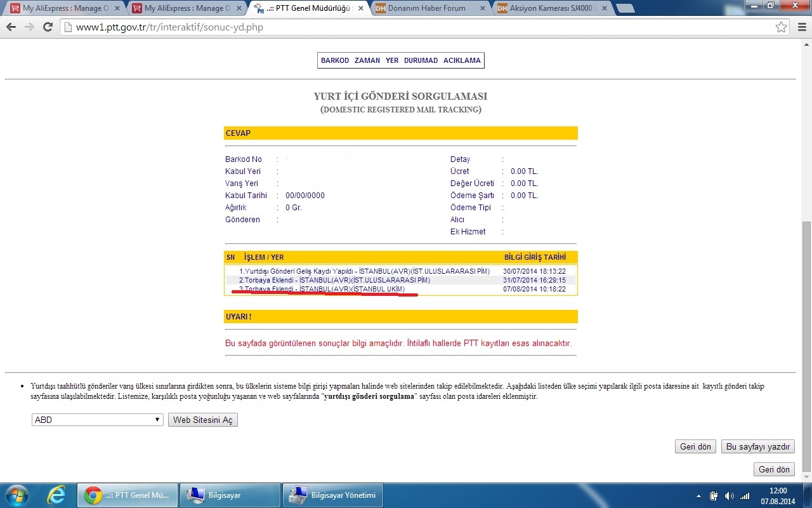Click the date 30/07/2014 18:13:22
Viewport: 812px width, 508px height.
[534, 271]
